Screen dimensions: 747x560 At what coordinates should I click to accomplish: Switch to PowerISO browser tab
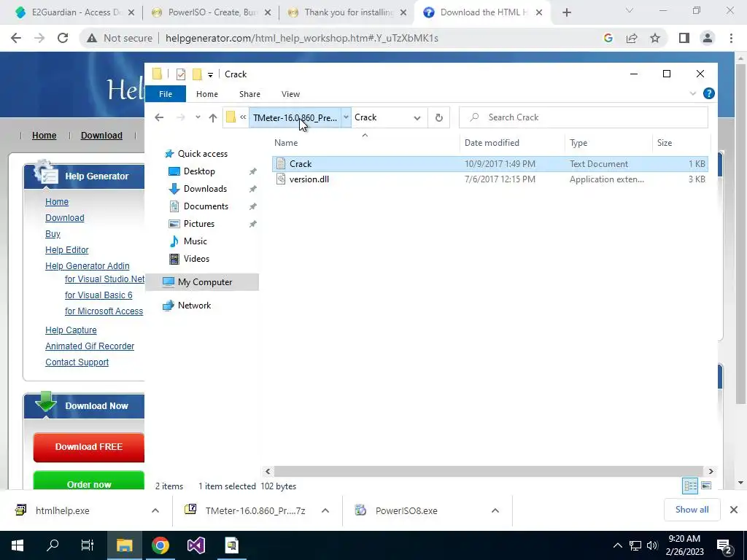(x=211, y=12)
